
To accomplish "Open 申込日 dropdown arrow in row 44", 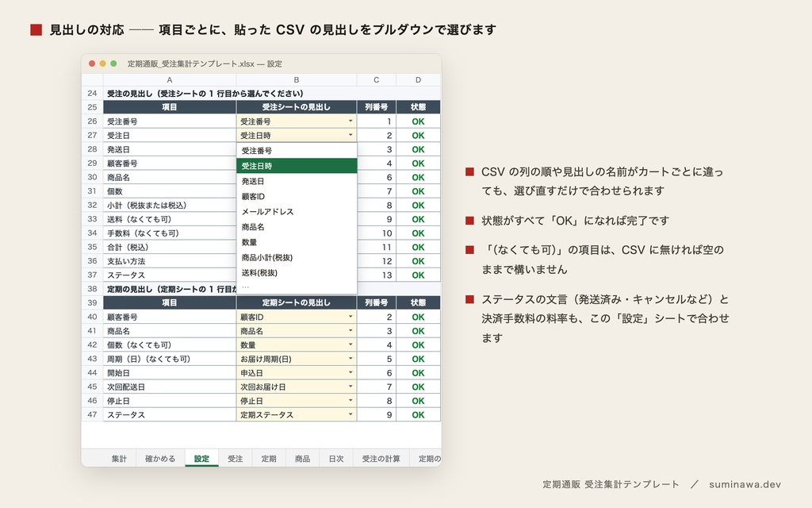I will pyautogui.click(x=350, y=373).
